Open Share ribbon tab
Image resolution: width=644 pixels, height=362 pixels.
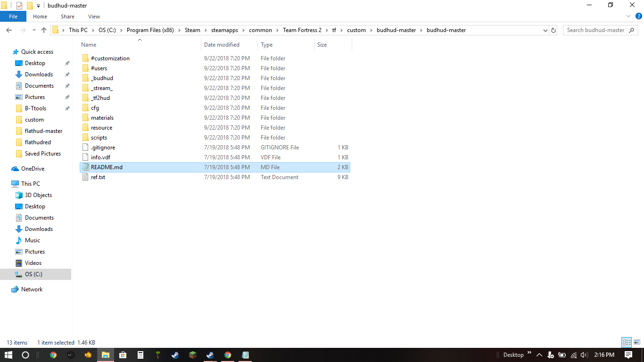[x=67, y=16]
